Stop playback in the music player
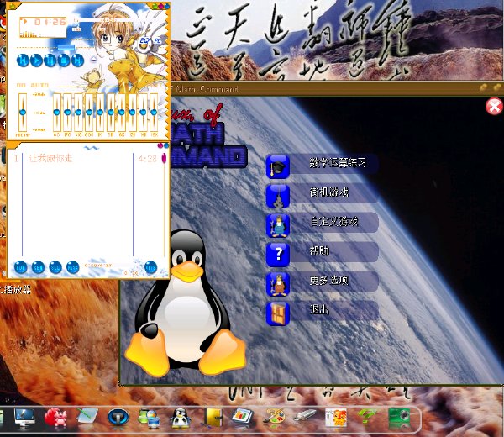This screenshot has height=437, width=504. 64,61
